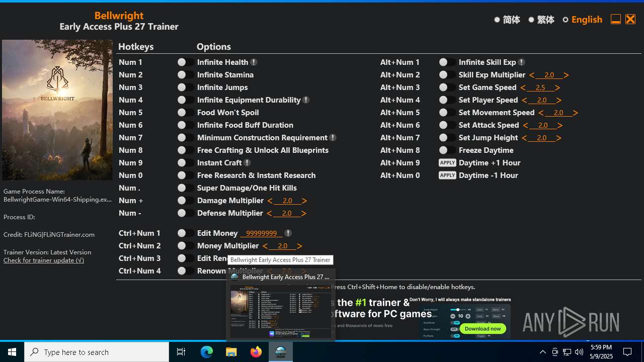Apply Daytime +1 Hour
Image resolution: width=644 pixels, height=362 pixels.
coord(447,163)
